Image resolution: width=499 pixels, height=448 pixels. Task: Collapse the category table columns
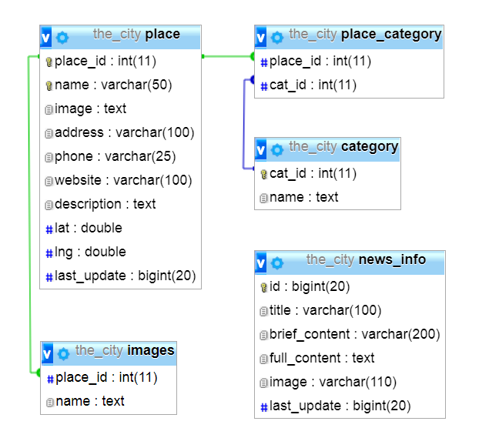261,149
